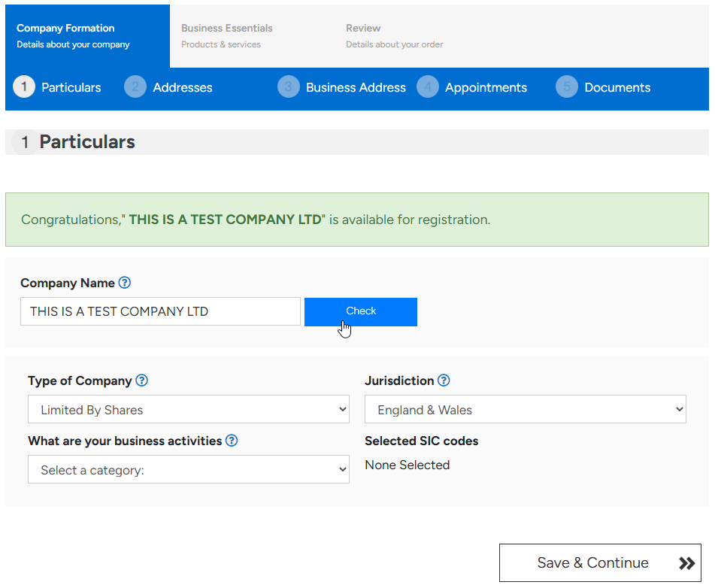Viewport: 715px width, 588px height.
Task: Select step 5 circle for Documents
Action: [x=567, y=86]
